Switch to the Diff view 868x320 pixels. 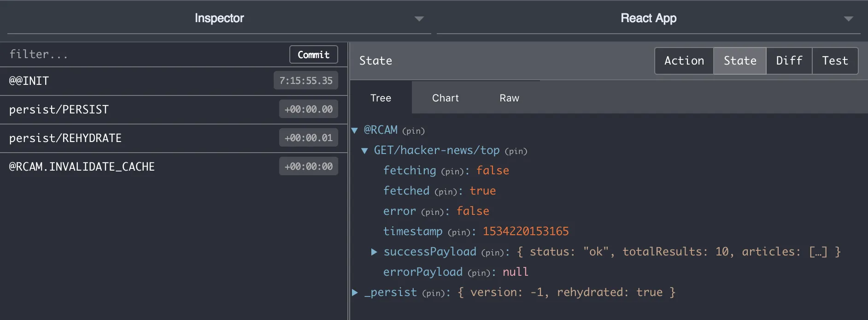coord(789,61)
